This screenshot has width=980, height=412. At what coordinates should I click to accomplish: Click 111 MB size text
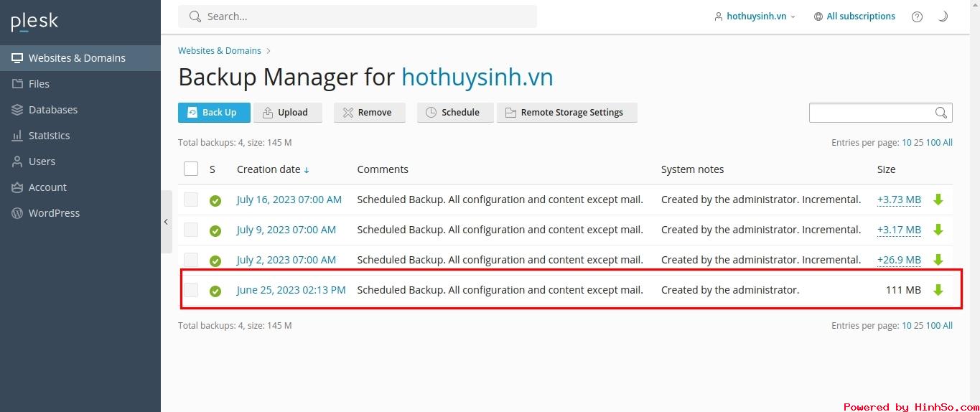[x=903, y=290]
